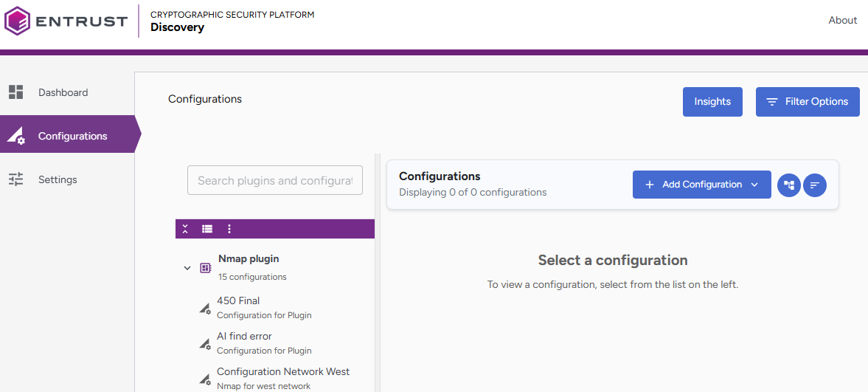Select the 450 Final configuration

238,301
